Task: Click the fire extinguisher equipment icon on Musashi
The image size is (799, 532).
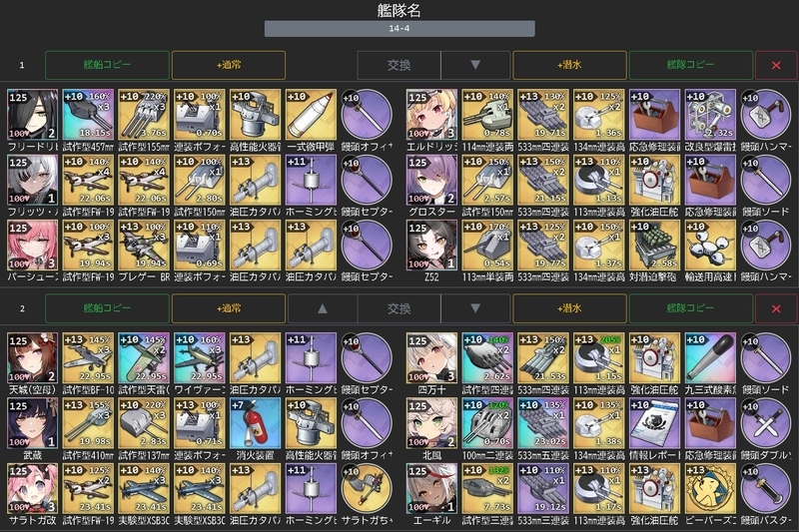Action: 256,423
